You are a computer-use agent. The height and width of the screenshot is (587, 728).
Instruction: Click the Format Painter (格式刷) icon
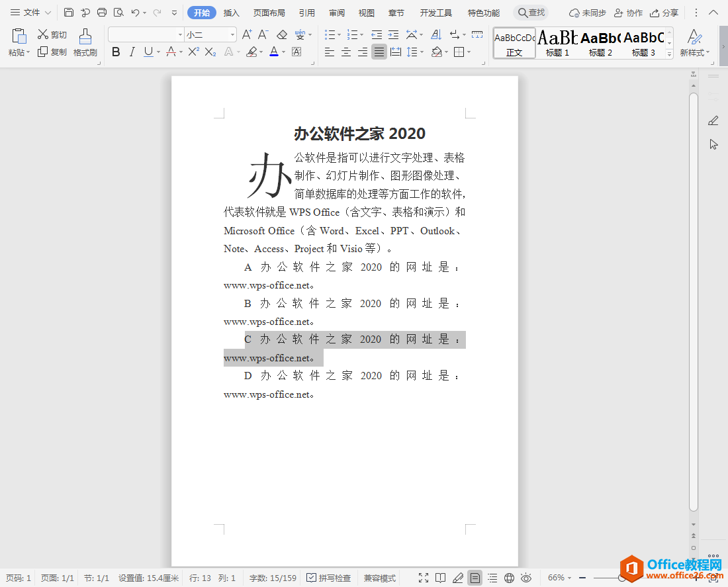(x=85, y=42)
